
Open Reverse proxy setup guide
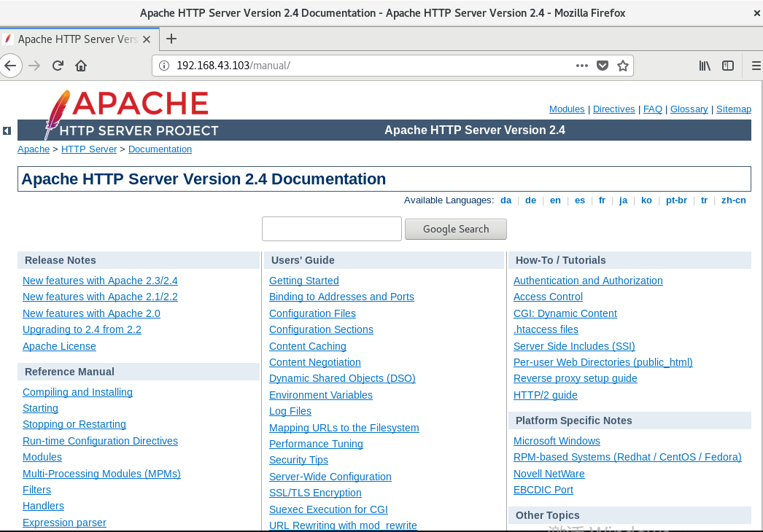[x=576, y=378]
